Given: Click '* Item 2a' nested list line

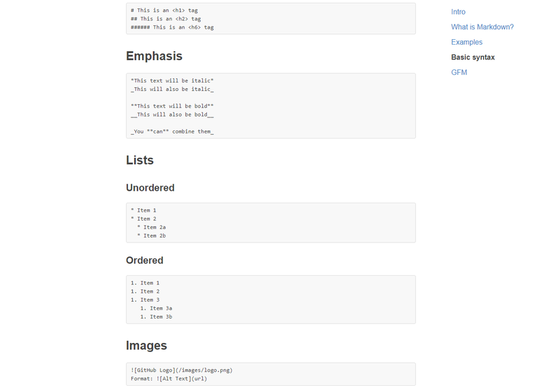Looking at the screenshot, I should click(151, 227).
